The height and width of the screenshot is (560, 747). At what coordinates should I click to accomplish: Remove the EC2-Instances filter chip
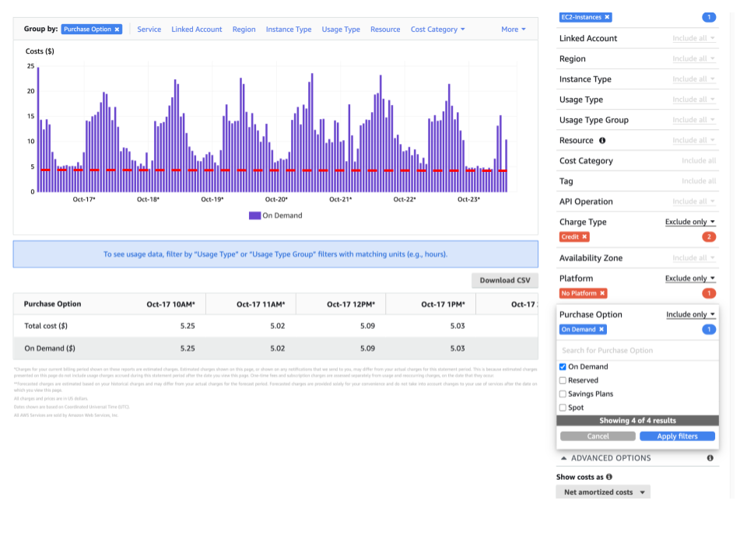click(x=607, y=17)
